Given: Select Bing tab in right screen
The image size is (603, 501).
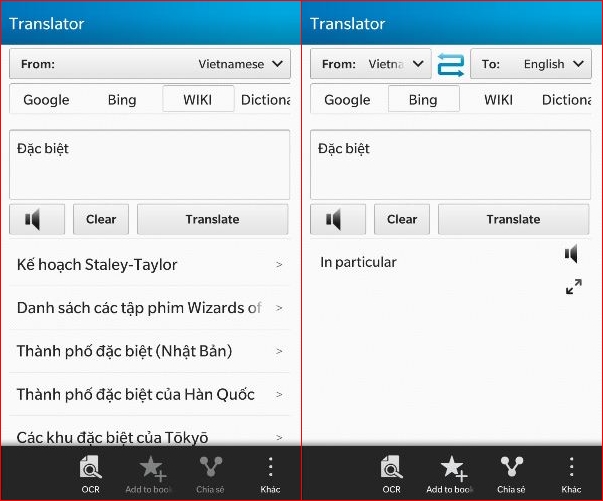Looking at the screenshot, I should pos(423,99).
